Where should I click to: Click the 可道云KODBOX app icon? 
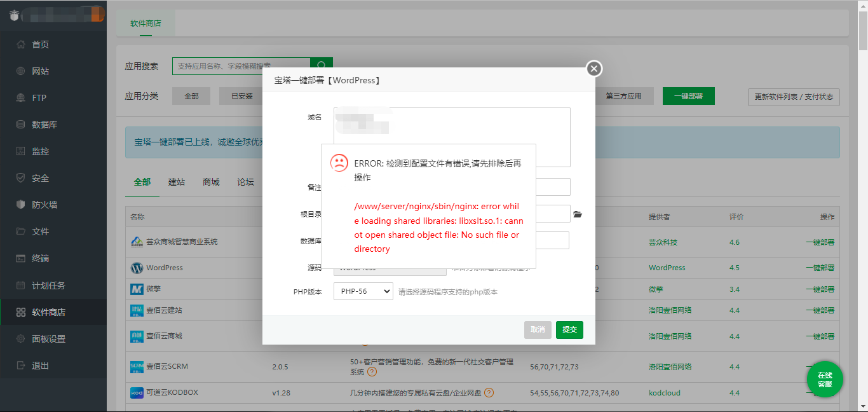(137, 392)
